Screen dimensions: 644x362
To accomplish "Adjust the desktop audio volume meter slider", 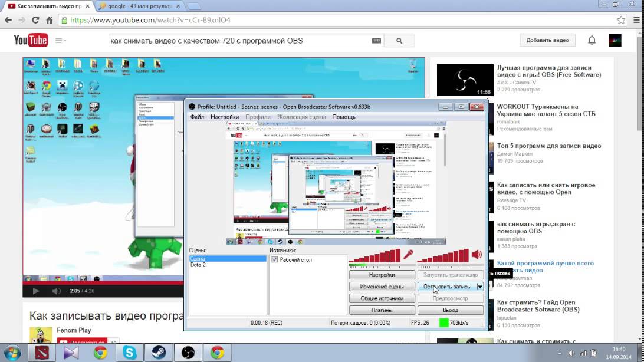I will click(443, 256).
